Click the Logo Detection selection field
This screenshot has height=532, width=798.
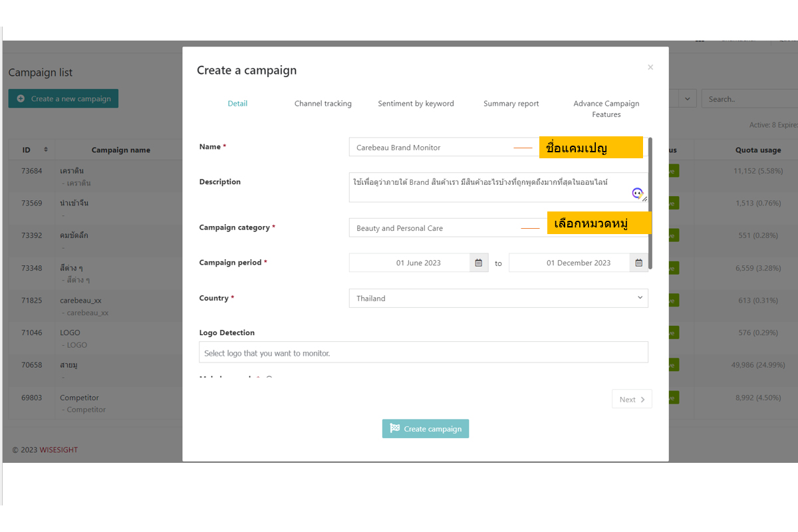tap(424, 352)
